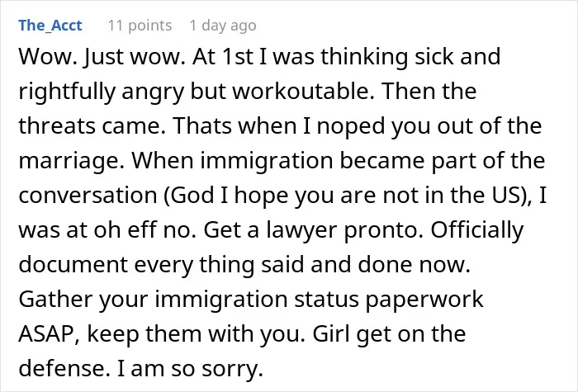This screenshot has width=578, height=392.
Task: Click the phrase oh eff no
Action: click(x=144, y=230)
